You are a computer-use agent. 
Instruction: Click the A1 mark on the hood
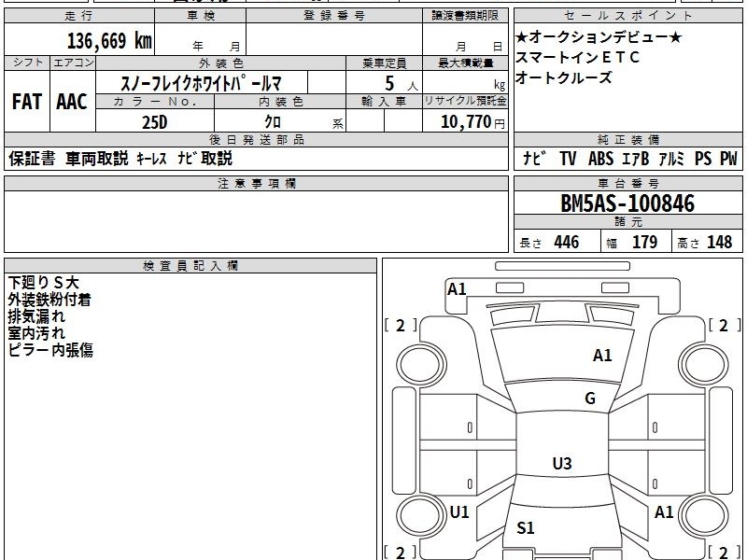point(602,356)
